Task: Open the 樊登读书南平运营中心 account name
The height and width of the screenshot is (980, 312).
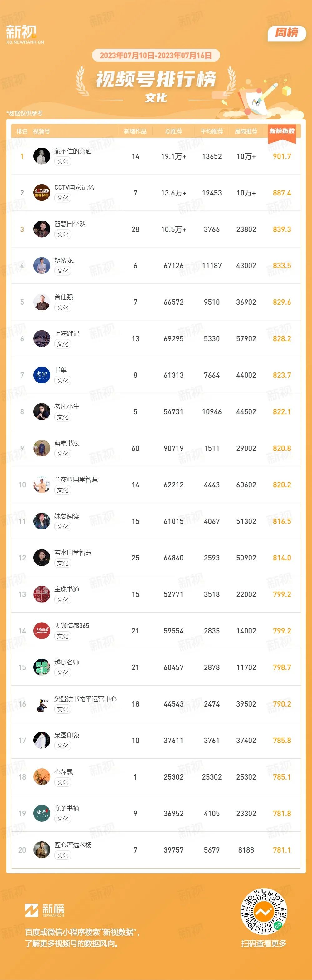Action: [85, 698]
